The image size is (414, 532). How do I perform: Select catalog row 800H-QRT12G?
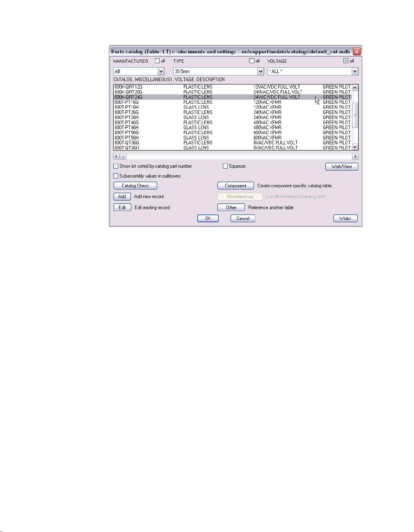pos(233,87)
